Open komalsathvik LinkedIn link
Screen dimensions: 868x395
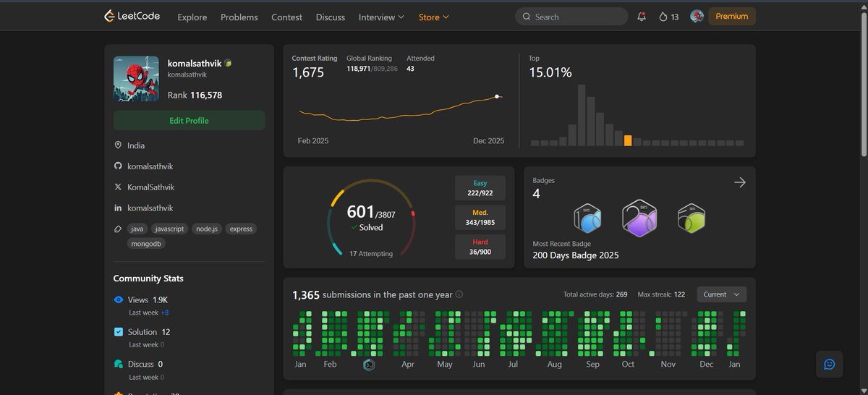click(150, 208)
